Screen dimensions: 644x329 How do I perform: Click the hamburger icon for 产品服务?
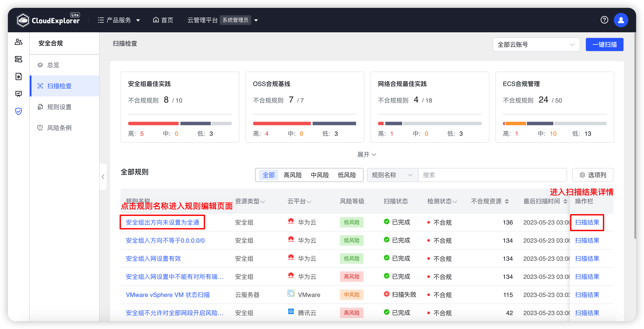point(101,20)
